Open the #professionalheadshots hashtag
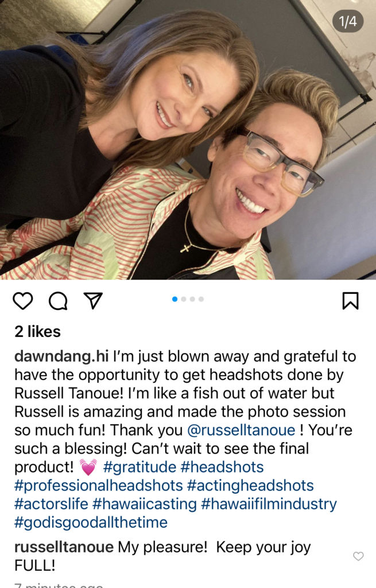The width and height of the screenshot is (376, 588). [x=99, y=485]
